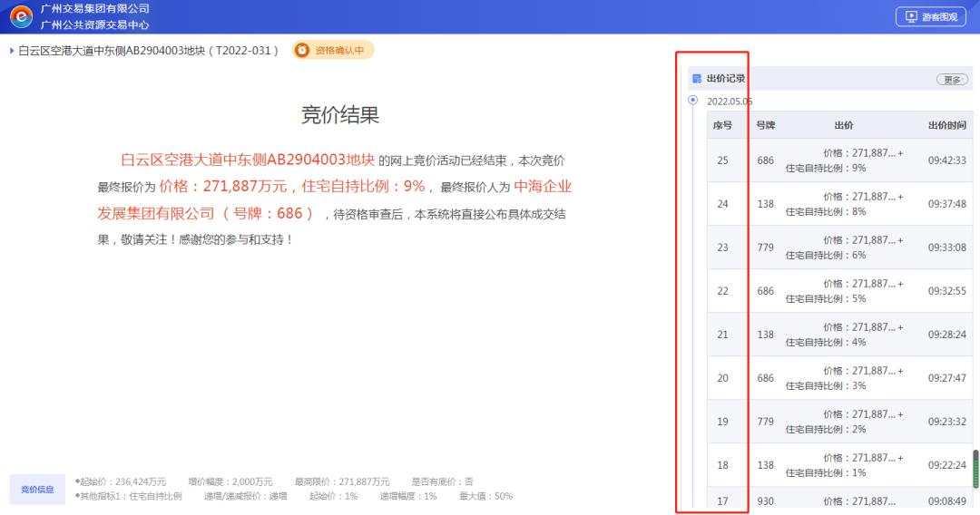Click the 递增/递减报价:递增 info
Image resolution: width=980 pixels, height=515 pixels.
[x=246, y=496]
